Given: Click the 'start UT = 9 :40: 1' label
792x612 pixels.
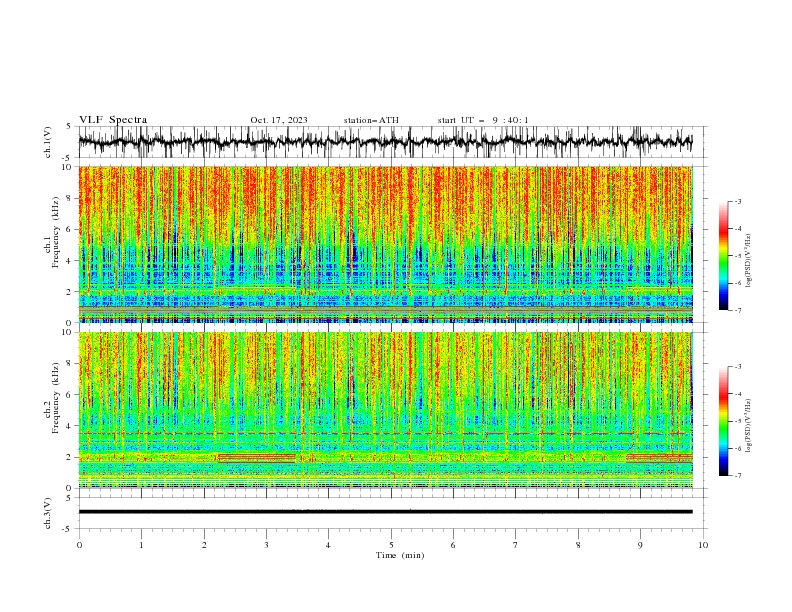Looking at the screenshot, I should pyautogui.click(x=483, y=120).
